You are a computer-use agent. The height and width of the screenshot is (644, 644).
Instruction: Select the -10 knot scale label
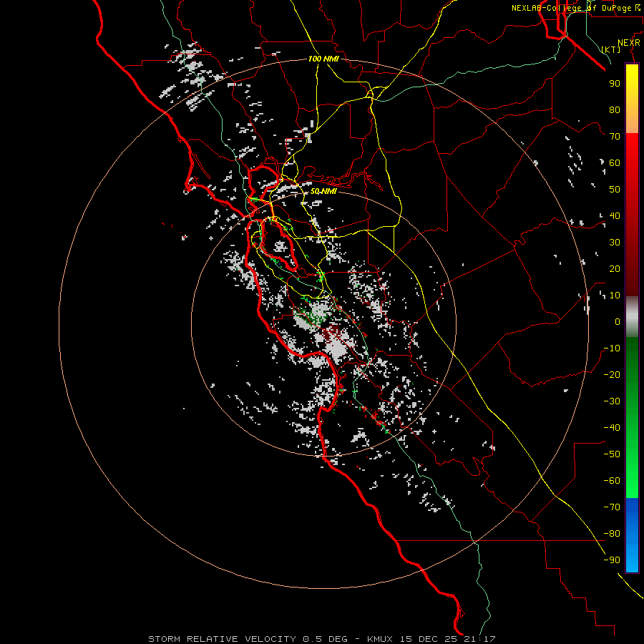pyautogui.click(x=612, y=348)
